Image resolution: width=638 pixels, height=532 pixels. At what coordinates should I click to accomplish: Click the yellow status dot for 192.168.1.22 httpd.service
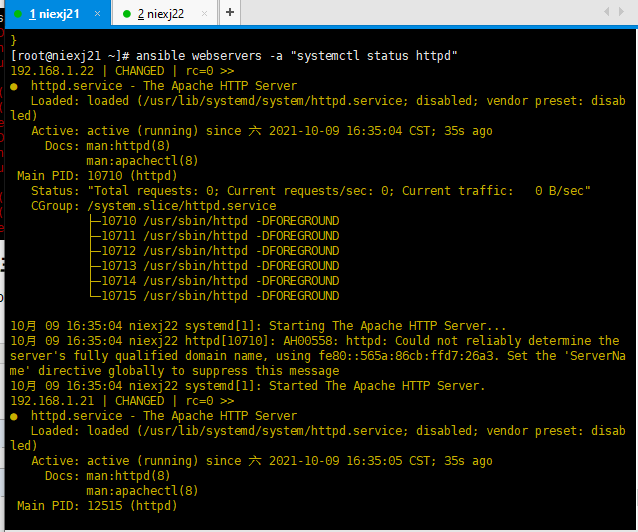point(14,86)
